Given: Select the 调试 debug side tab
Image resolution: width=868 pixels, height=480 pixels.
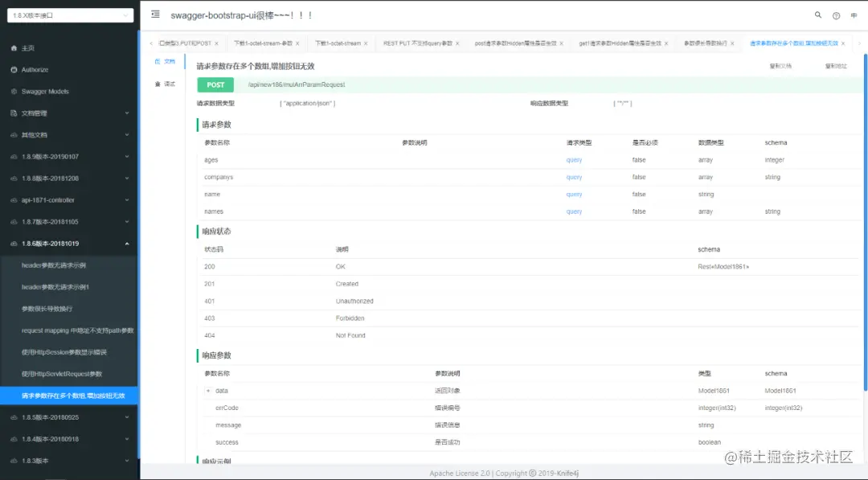Looking at the screenshot, I should pos(165,84).
